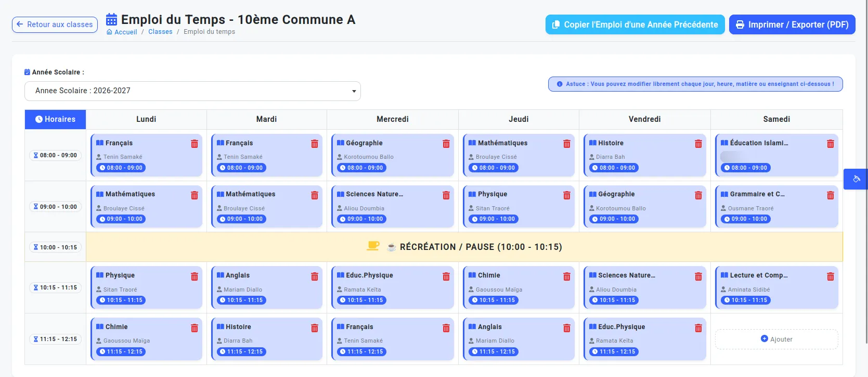Delete Thursday Chimie lesson
Screen dimensions: 868x377
click(567, 277)
